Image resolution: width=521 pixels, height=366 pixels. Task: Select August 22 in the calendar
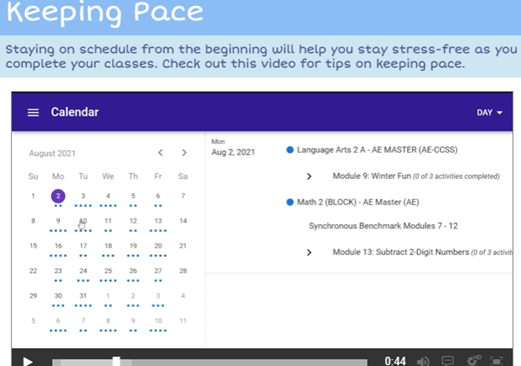33,271
